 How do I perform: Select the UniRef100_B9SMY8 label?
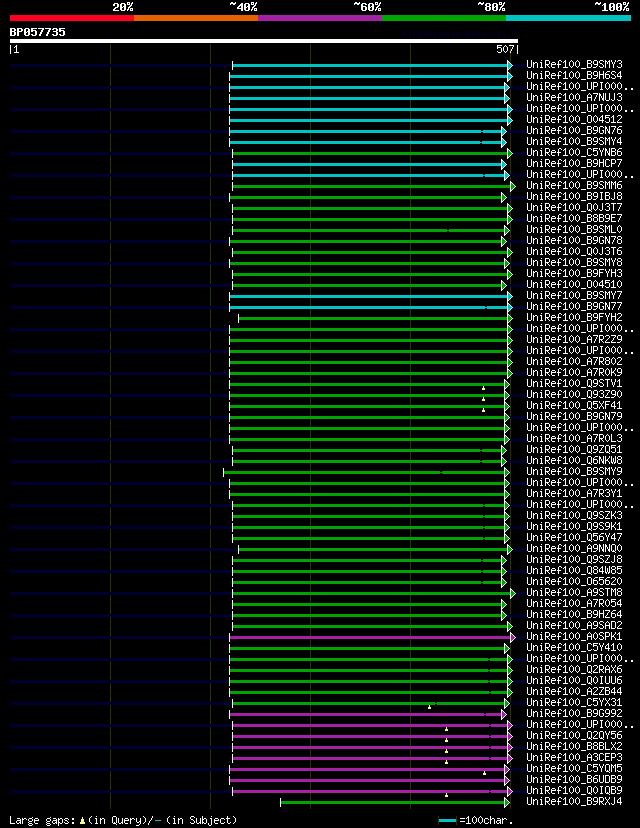click(x=574, y=262)
